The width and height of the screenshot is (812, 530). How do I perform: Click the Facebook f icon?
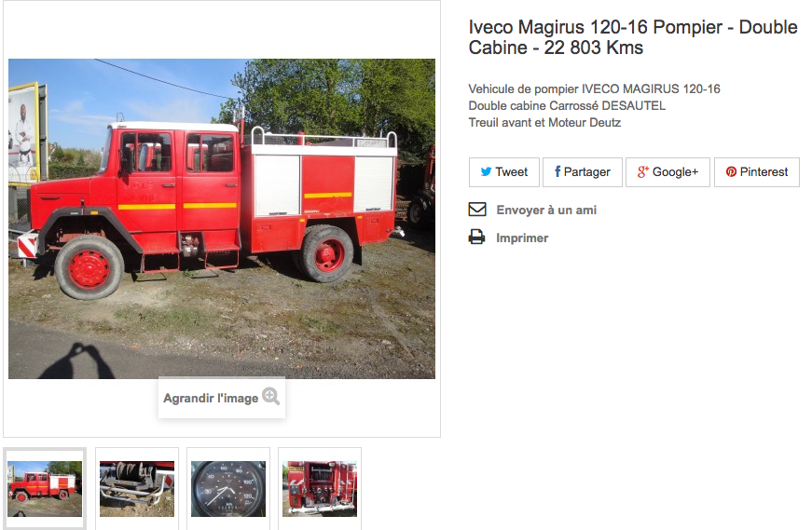tap(557, 171)
